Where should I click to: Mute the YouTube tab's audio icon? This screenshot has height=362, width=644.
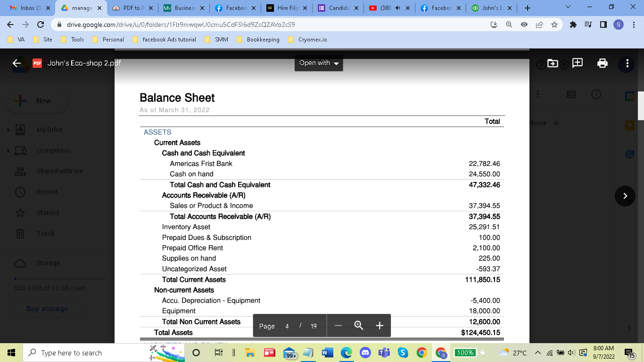click(397, 8)
